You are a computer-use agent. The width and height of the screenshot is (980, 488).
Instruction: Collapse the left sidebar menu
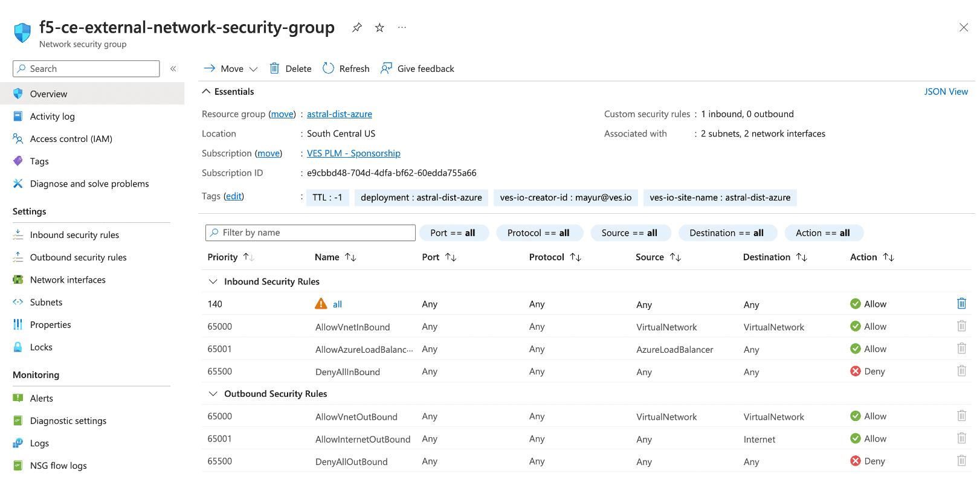click(x=173, y=69)
